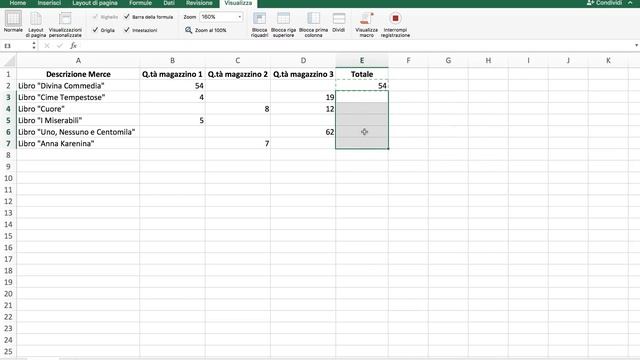Click the Dividi split icon

click(x=338, y=18)
